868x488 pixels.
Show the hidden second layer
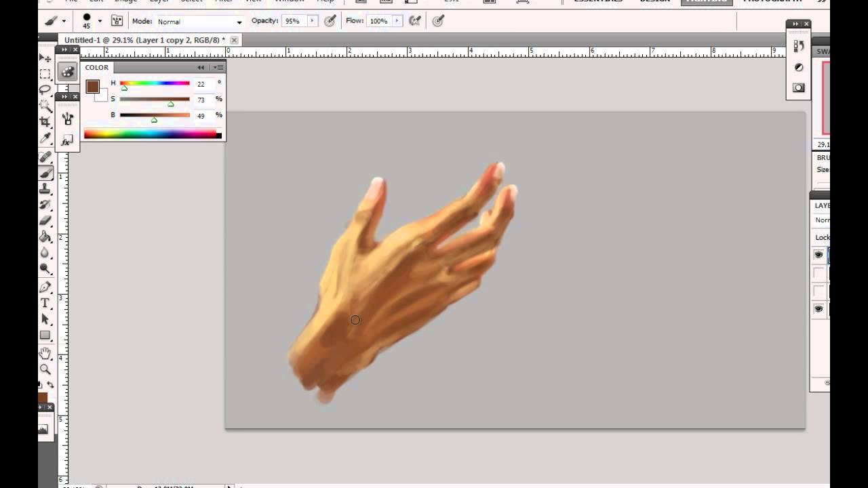[x=818, y=273]
